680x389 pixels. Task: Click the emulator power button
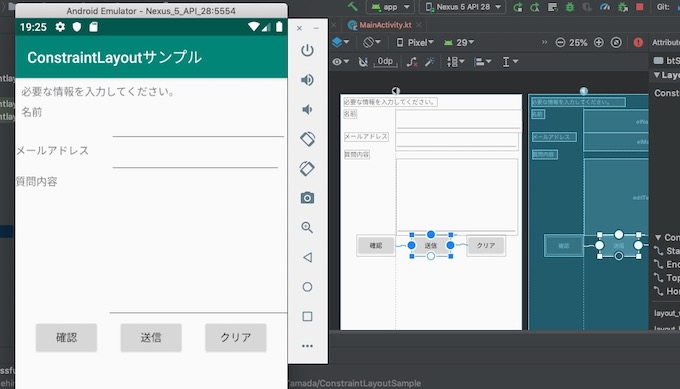[307, 50]
